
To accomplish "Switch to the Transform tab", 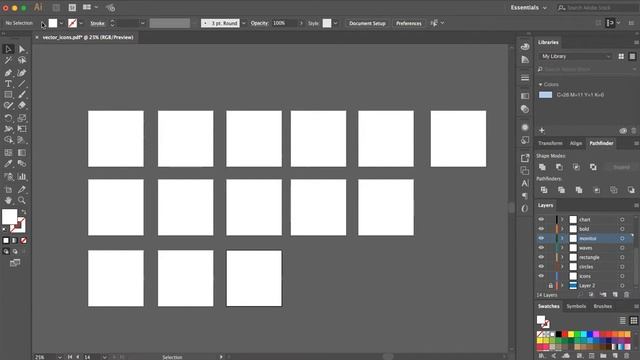I will (x=550, y=143).
